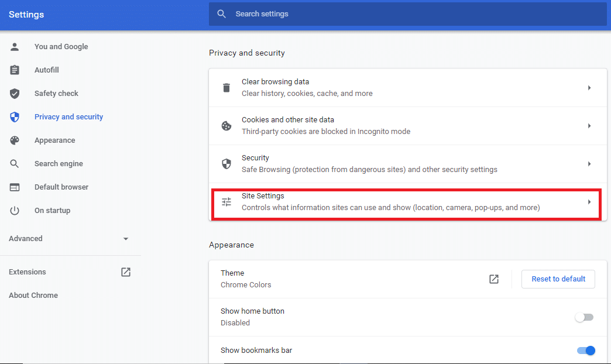Expand Cookies and other site data arrow
The width and height of the screenshot is (611, 364).
[x=589, y=126]
